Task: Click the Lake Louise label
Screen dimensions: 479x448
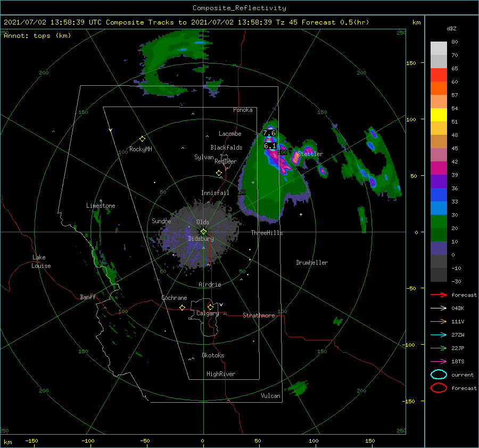Action: point(41,262)
